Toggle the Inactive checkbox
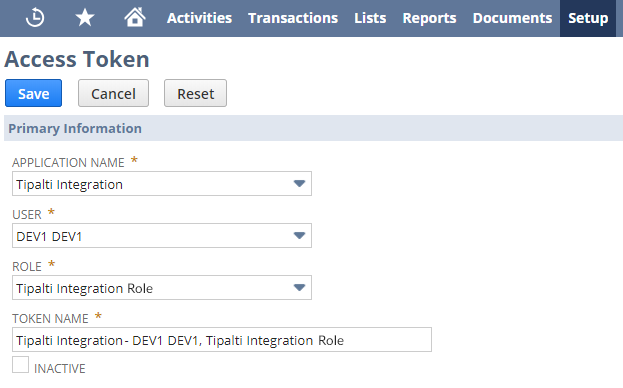This screenshot has width=623, height=388. [20, 365]
